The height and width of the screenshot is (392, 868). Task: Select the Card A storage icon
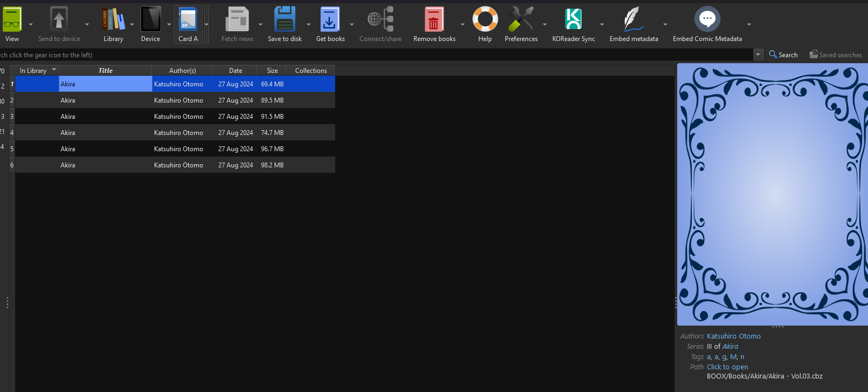coord(188,19)
